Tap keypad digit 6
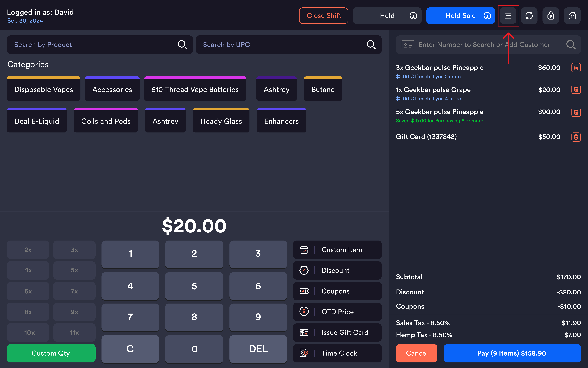The width and height of the screenshot is (588, 368). point(258,286)
